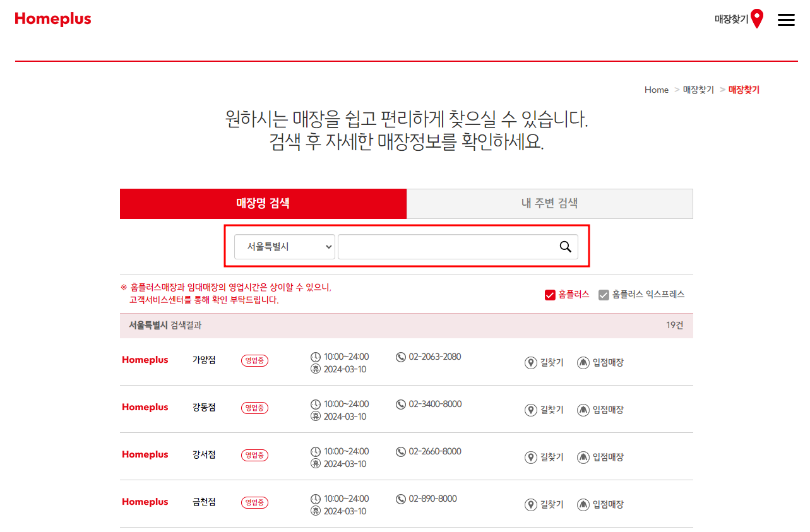Click the directions pin icon for 강서점
This screenshot has width=810, height=532.
point(531,458)
